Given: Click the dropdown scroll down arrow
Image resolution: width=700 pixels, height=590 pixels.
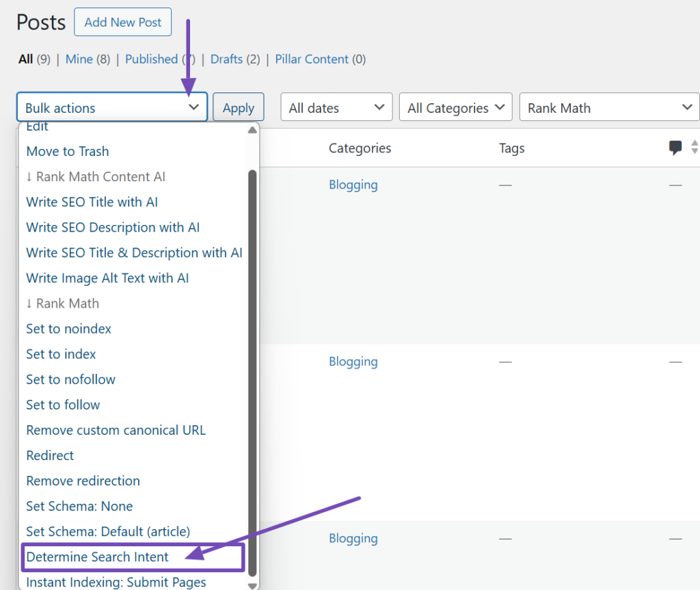Looking at the screenshot, I should pos(252,586).
